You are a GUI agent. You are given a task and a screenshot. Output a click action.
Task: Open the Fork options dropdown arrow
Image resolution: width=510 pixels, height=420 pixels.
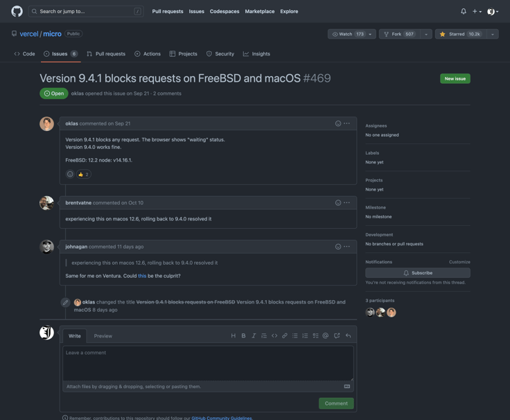coord(425,34)
